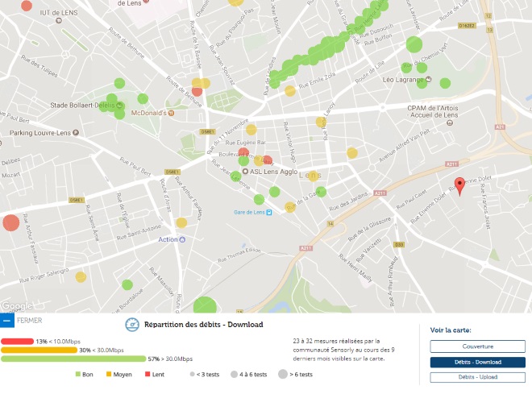Click the red Lent legend swatch
Viewport: 532px width, 394px height.
148,375
